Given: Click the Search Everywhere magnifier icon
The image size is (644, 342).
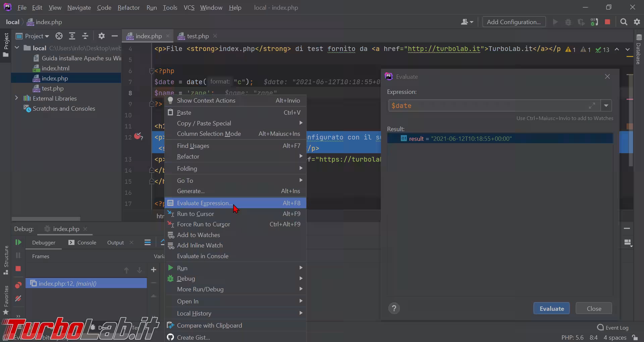Looking at the screenshot, I should [624, 22].
